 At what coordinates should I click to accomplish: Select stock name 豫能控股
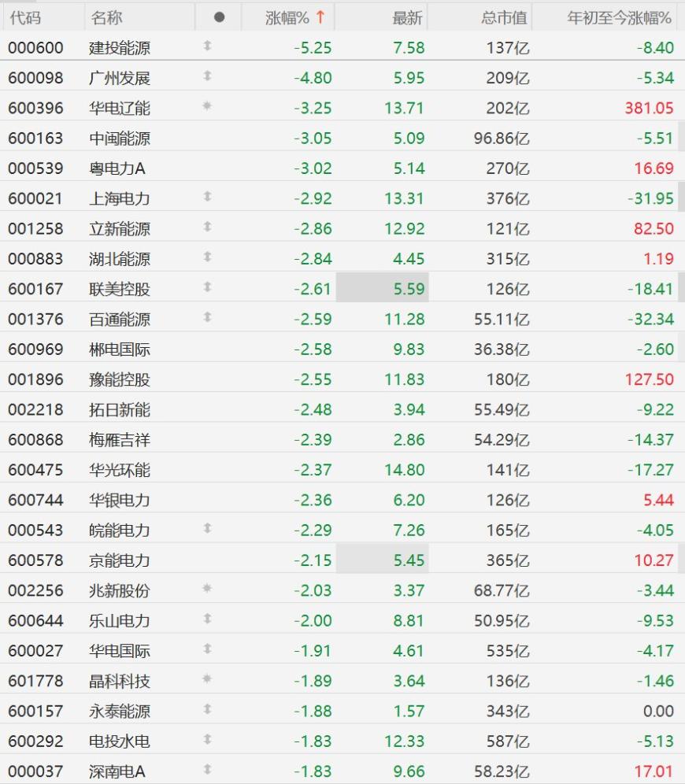120,379
